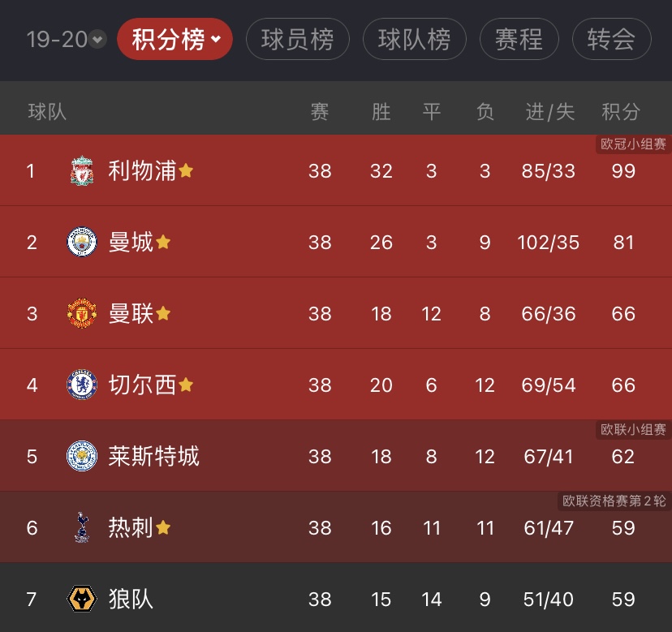The image size is (672, 632).
Task: Click the Wolves club crest
Action: (82, 600)
